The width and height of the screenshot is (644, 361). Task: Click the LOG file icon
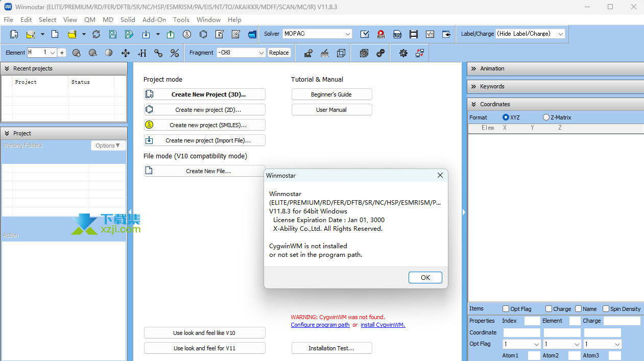pyautogui.click(x=397, y=34)
